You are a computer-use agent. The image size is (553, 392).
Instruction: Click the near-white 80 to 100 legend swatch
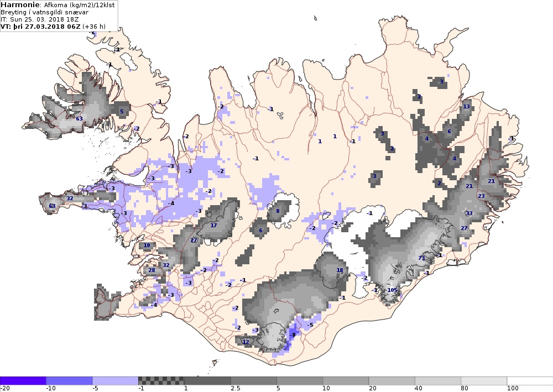click(x=484, y=381)
